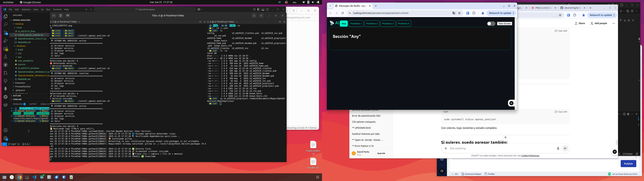Open the Tilix hamburger menu
The height and width of the screenshot is (181, 644).
261,15
